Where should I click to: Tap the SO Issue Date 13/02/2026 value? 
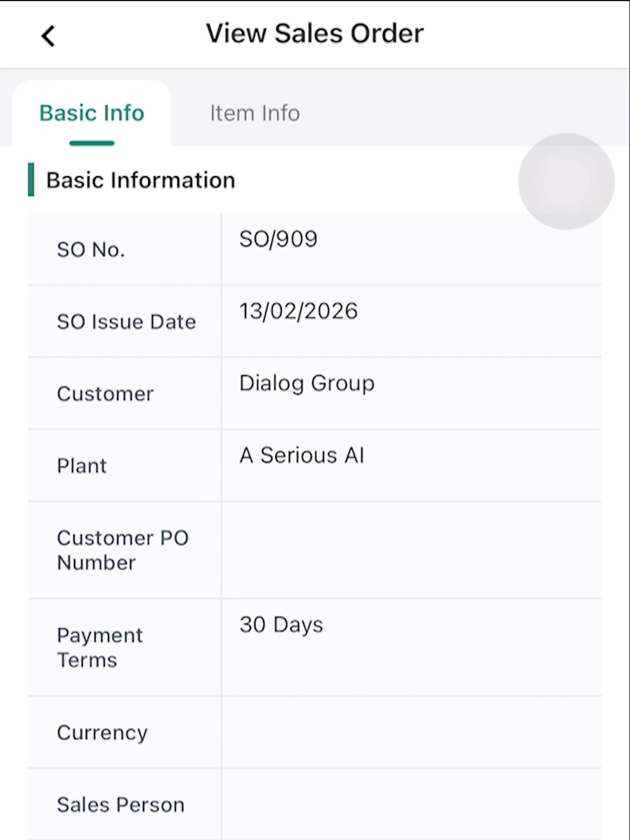298,311
